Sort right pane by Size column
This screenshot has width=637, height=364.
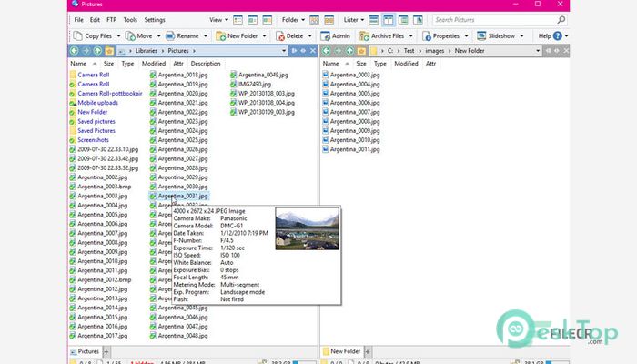[x=360, y=64]
